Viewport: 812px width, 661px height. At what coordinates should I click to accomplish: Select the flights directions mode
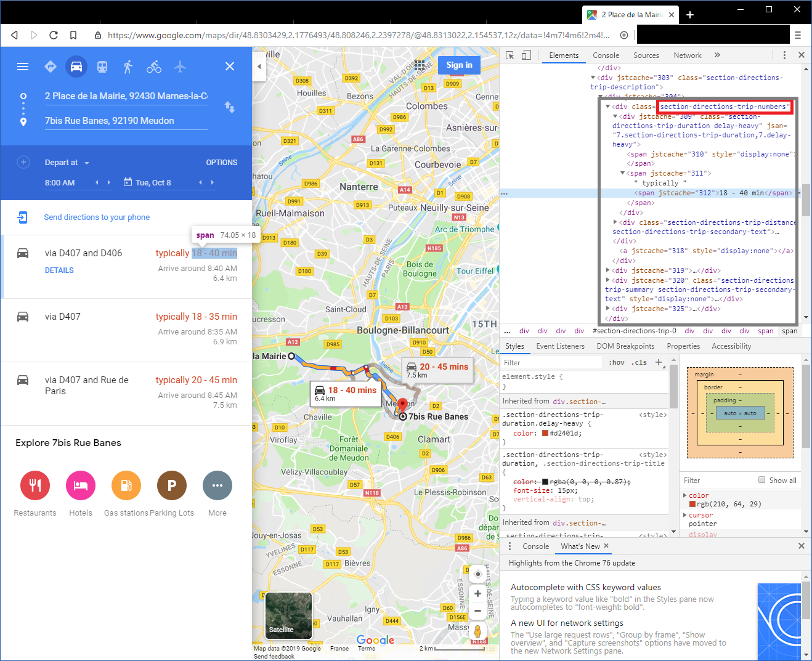pyautogui.click(x=179, y=66)
